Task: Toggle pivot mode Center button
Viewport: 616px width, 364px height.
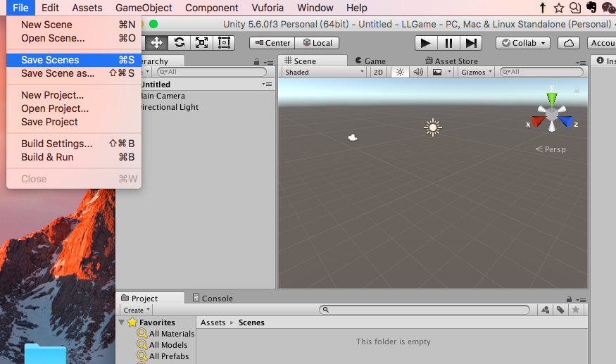Action: tap(272, 43)
